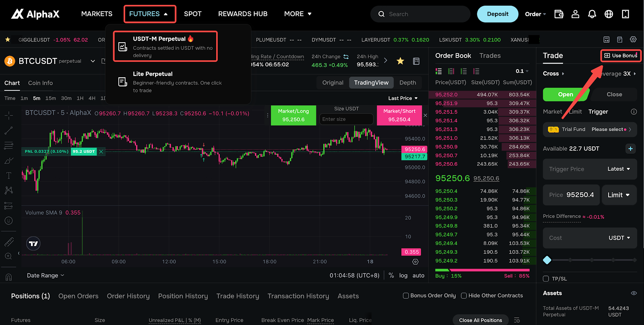The height and width of the screenshot is (325, 644).
Task: Open the calculator icon in ticker bar
Action: coord(607,39)
